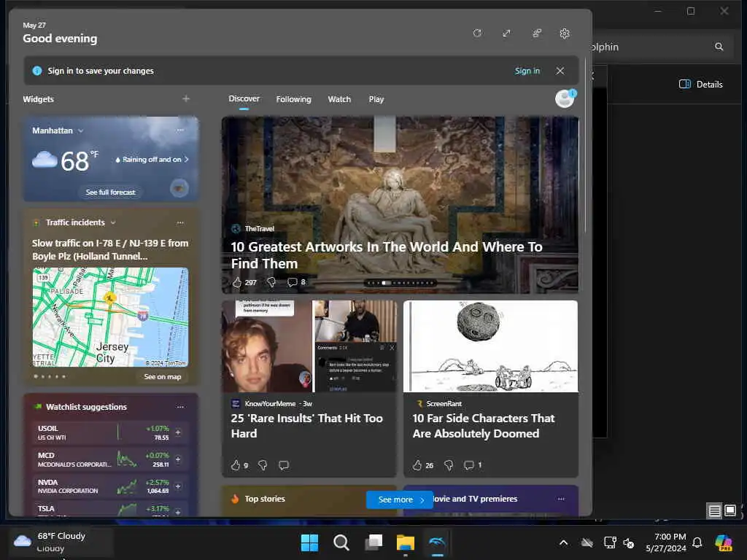Like the Rare Insults article
This screenshot has height=560, width=747.
(236, 465)
